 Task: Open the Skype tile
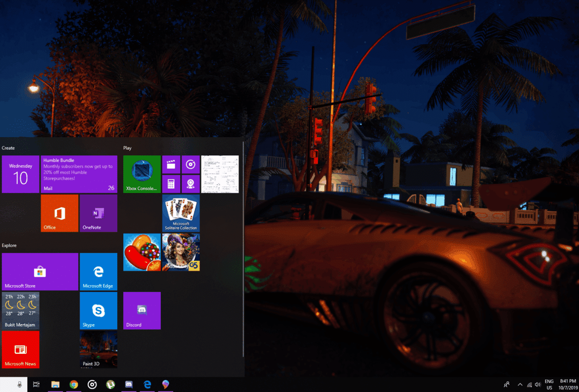tap(98, 310)
